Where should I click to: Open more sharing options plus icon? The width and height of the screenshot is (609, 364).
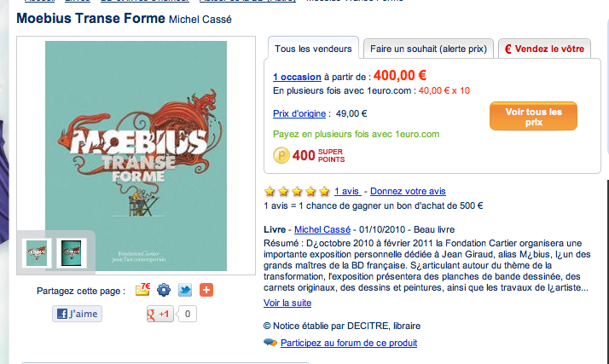(x=206, y=290)
